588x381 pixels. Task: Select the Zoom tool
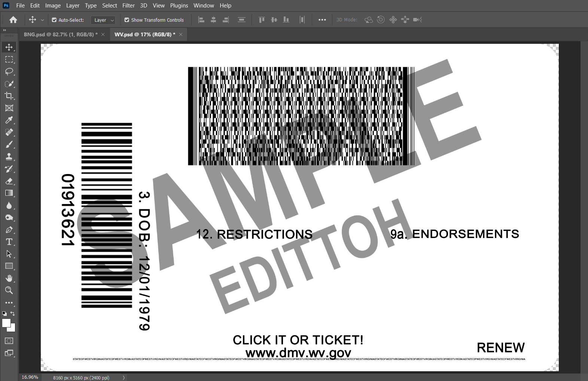tap(9, 290)
